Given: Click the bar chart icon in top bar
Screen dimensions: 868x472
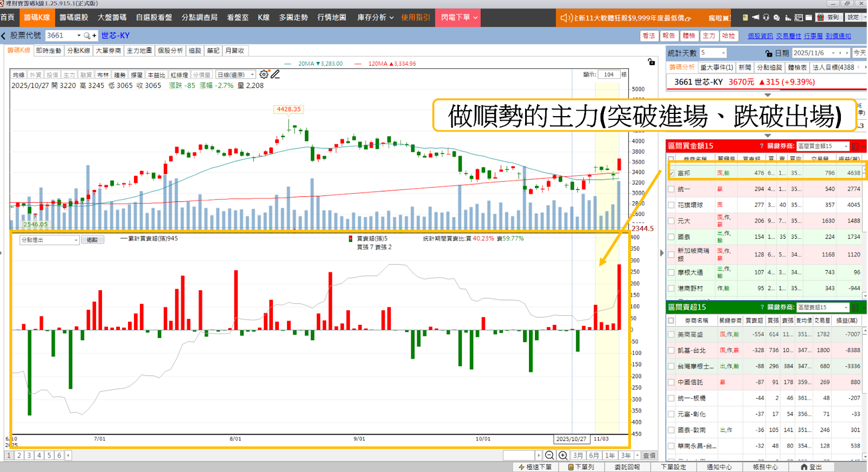Looking at the screenshot, I should (x=788, y=17).
